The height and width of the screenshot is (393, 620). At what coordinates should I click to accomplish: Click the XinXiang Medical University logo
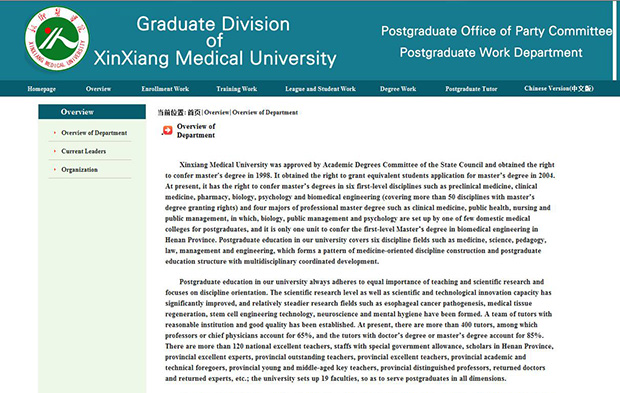(57, 39)
